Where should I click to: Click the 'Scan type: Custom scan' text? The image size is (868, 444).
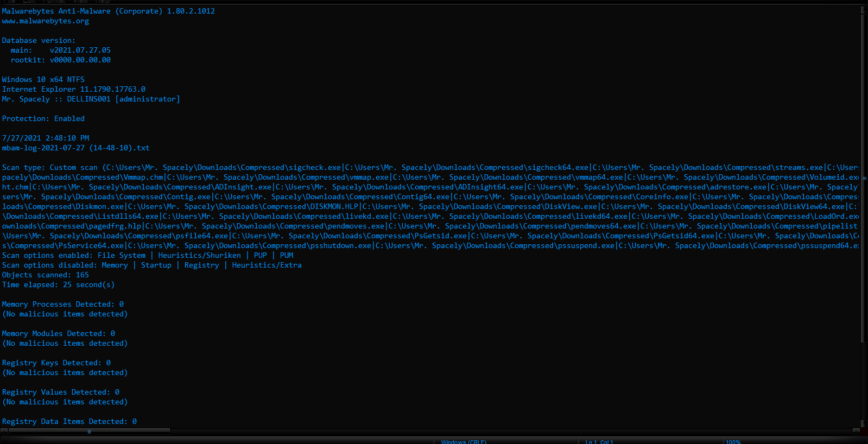[x=50, y=167]
